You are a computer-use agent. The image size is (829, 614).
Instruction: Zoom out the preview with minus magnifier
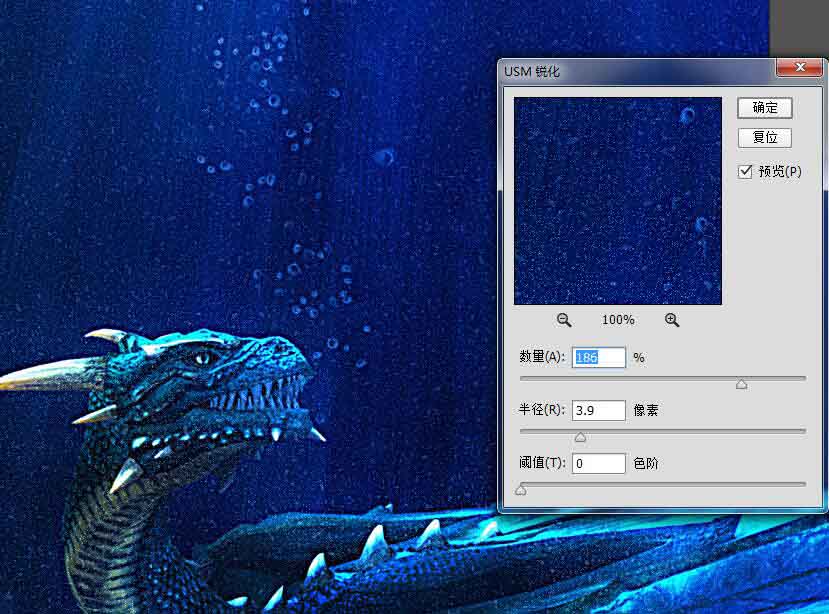click(x=564, y=319)
